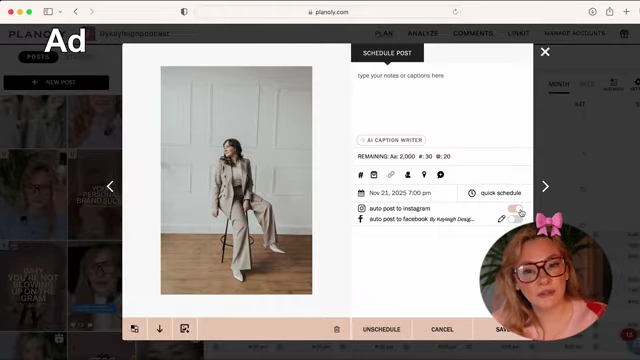Image resolution: width=640 pixels, height=360 pixels.
Task: Delete the post with the trash icon
Action: point(337,329)
